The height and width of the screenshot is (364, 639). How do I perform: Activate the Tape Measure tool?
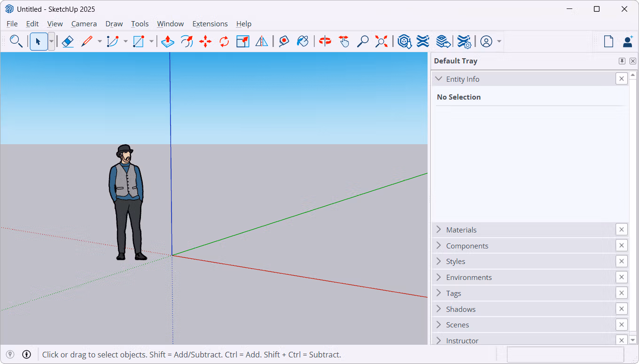tap(284, 41)
